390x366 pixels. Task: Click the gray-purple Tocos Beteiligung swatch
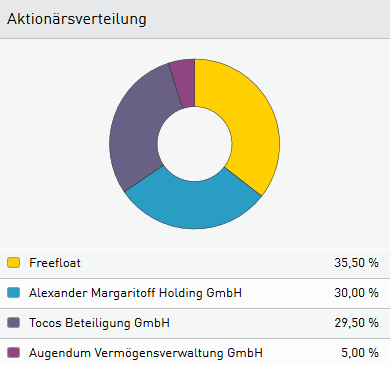13,323
